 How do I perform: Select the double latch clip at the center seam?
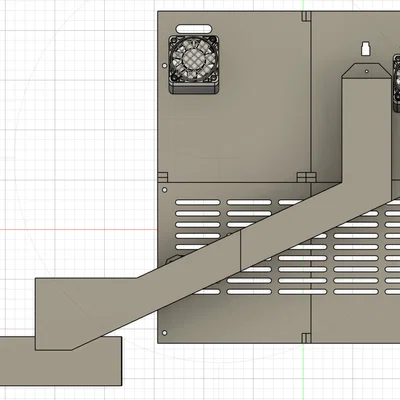pyautogui.click(x=306, y=177)
